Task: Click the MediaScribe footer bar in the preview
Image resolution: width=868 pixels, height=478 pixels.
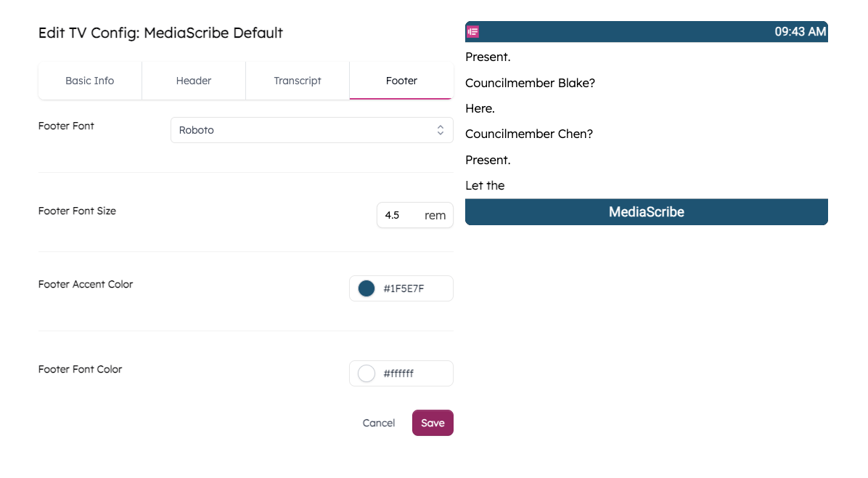Action: click(646, 211)
